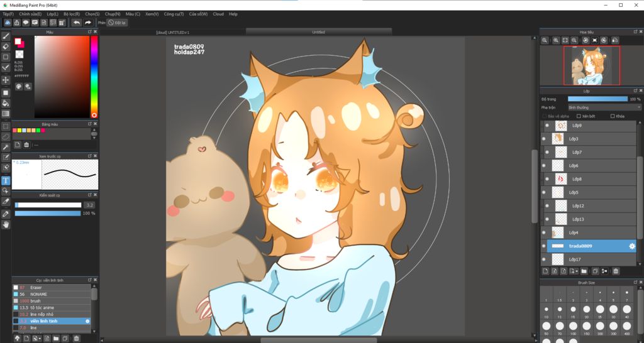
Task: Open dropdown arrow of layer add menu
Action: point(577,271)
